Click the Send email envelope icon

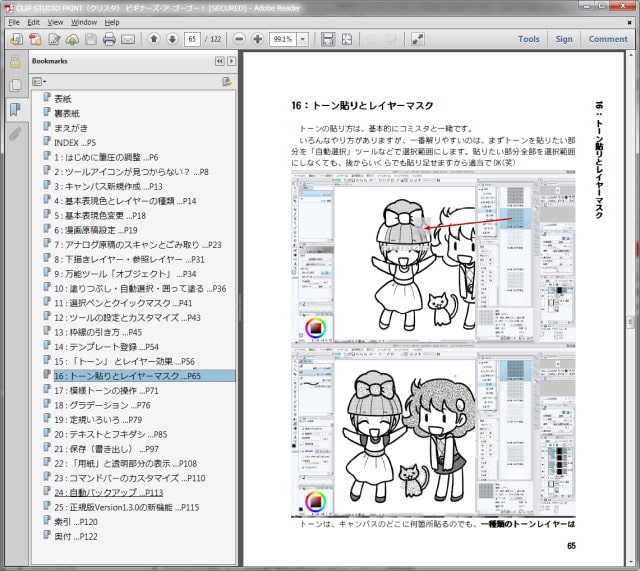point(128,39)
